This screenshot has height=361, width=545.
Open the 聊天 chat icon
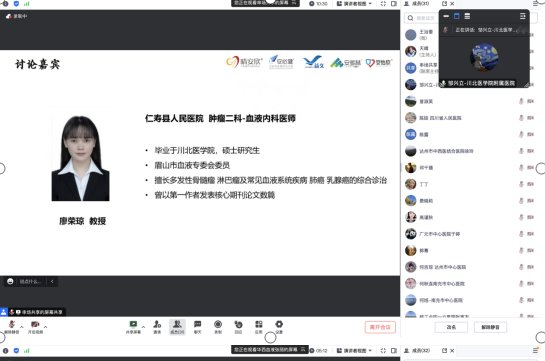pyautogui.click(x=197, y=327)
